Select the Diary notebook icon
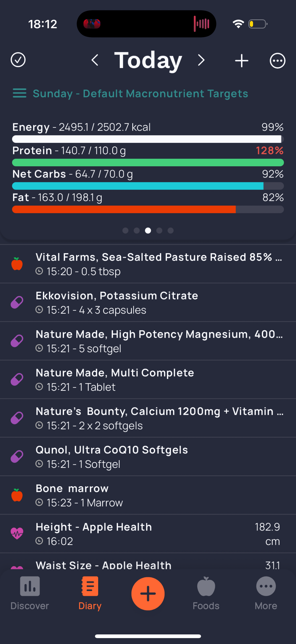 tap(90, 587)
